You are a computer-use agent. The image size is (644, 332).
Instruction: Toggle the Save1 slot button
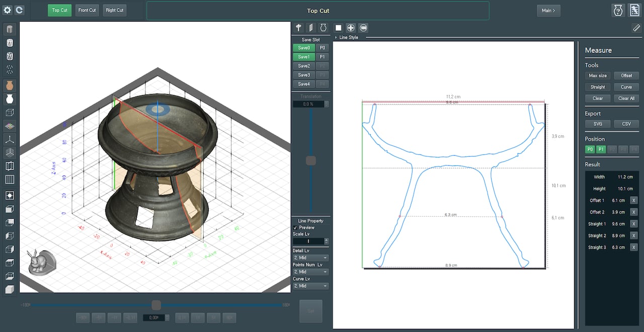tap(304, 57)
